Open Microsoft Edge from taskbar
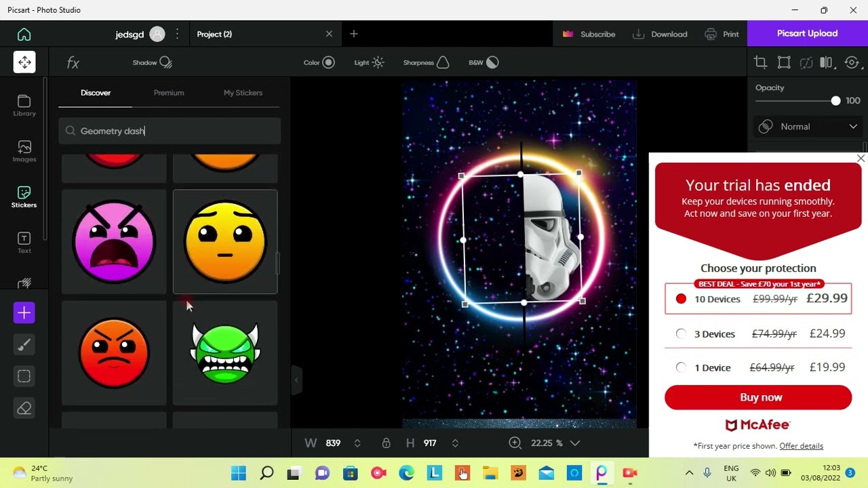This screenshot has width=868, height=488. [406, 473]
